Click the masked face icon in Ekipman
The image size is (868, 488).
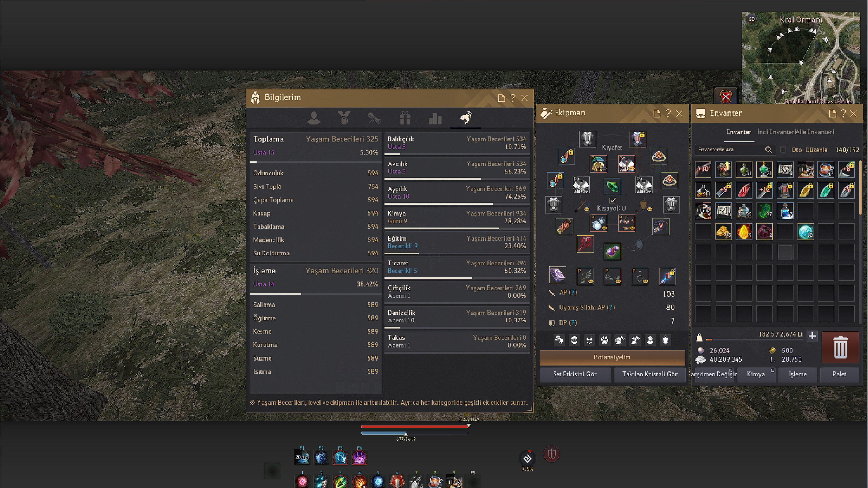pyautogui.click(x=574, y=340)
